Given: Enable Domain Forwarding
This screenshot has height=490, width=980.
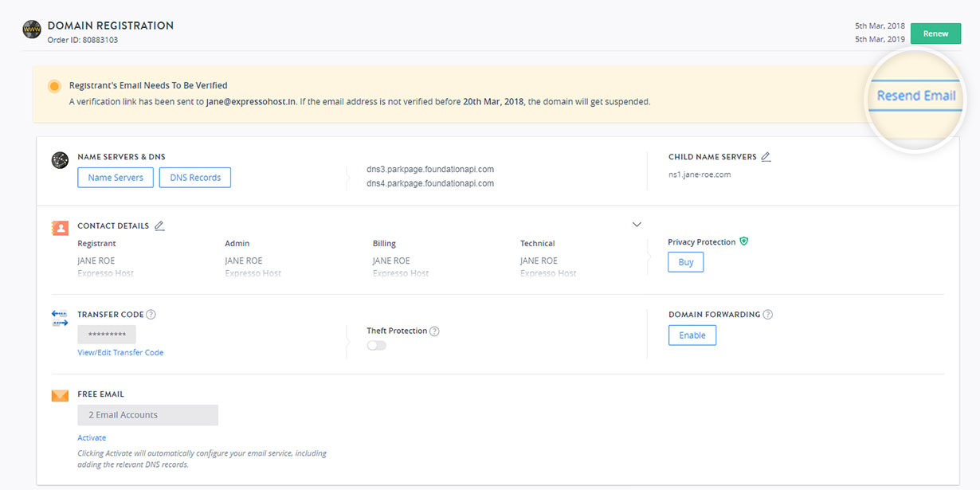Looking at the screenshot, I should 692,335.
